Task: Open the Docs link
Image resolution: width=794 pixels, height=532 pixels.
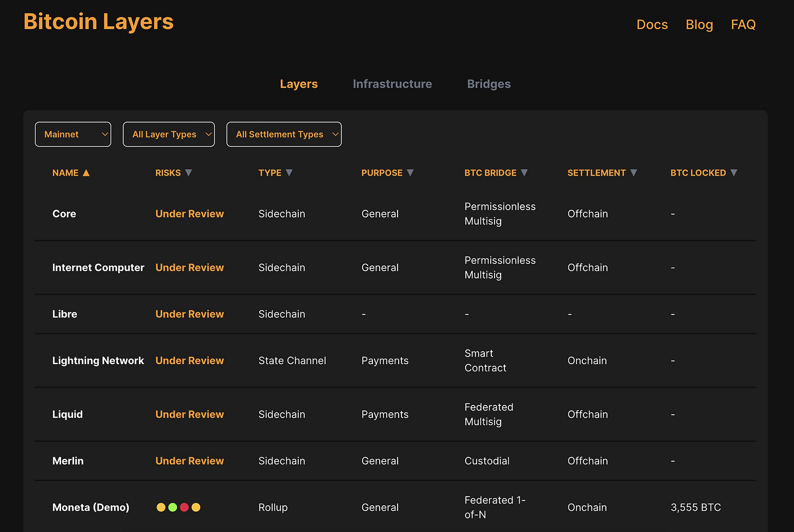Action: tap(652, 25)
